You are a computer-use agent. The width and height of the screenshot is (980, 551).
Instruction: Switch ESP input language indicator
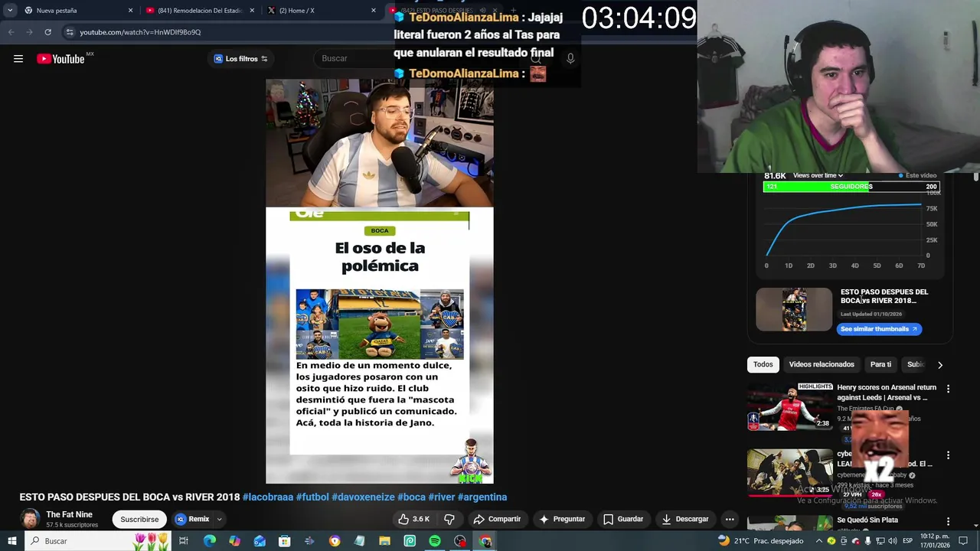point(907,541)
